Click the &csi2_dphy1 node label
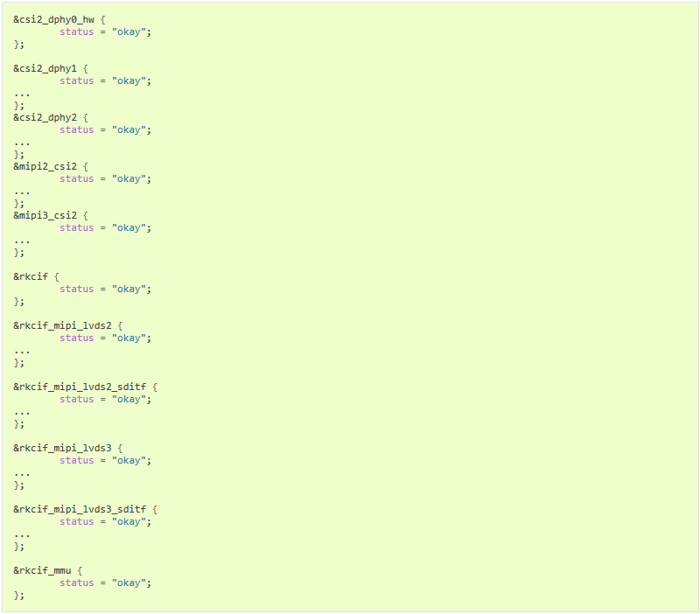The height and width of the screenshot is (614, 700). click(45, 69)
